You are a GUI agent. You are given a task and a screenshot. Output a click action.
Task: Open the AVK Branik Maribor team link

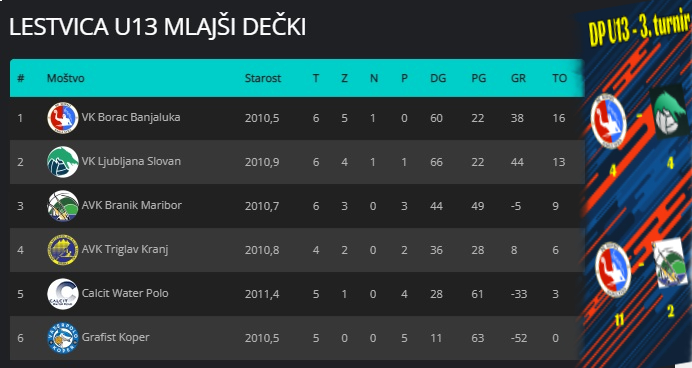coord(132,205)
